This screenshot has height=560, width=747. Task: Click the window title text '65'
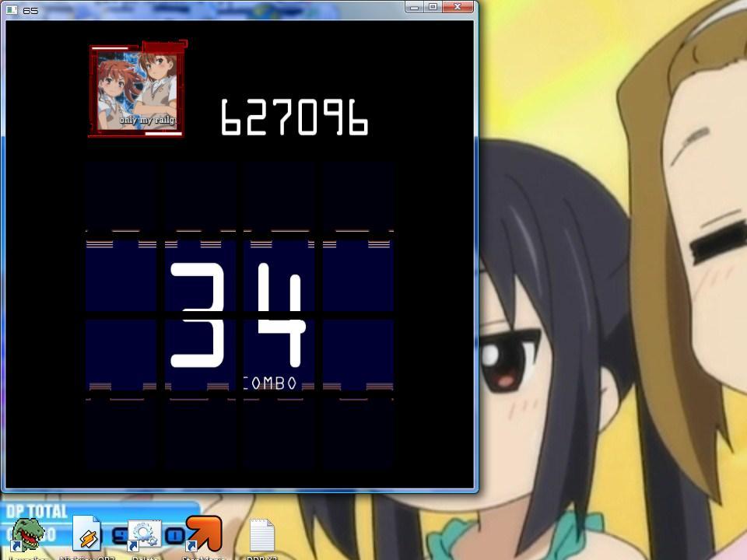point(30,10)
